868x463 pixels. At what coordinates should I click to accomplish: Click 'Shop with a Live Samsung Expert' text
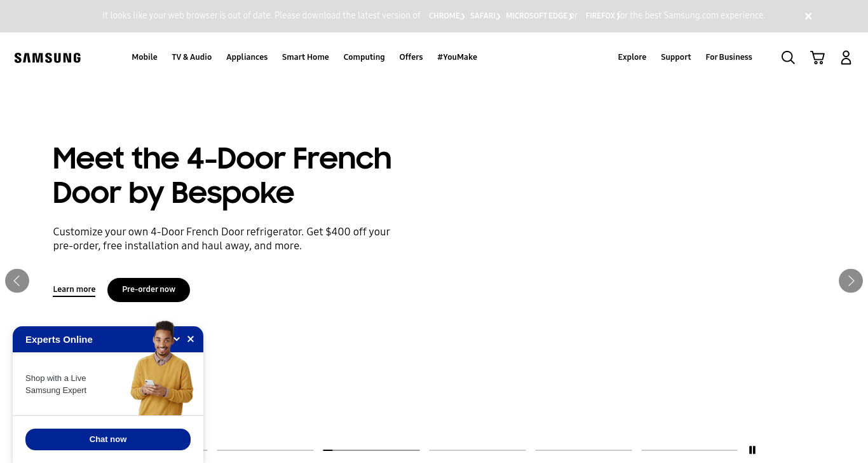point(56,384)
